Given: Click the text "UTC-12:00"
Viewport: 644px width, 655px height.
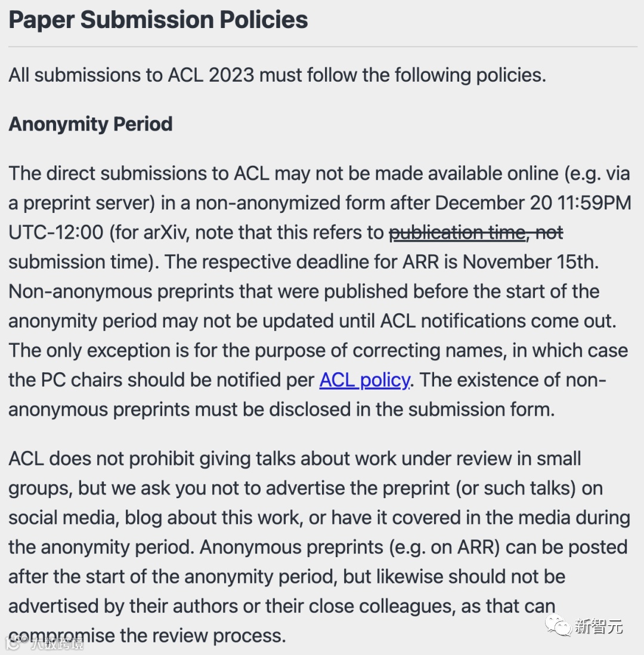Looking at the screenshot, I should [55, 232].
